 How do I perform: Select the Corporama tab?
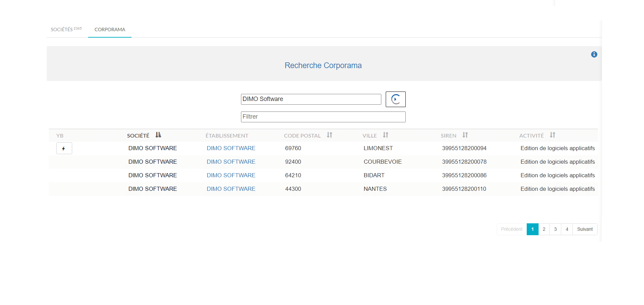[110, 29]
